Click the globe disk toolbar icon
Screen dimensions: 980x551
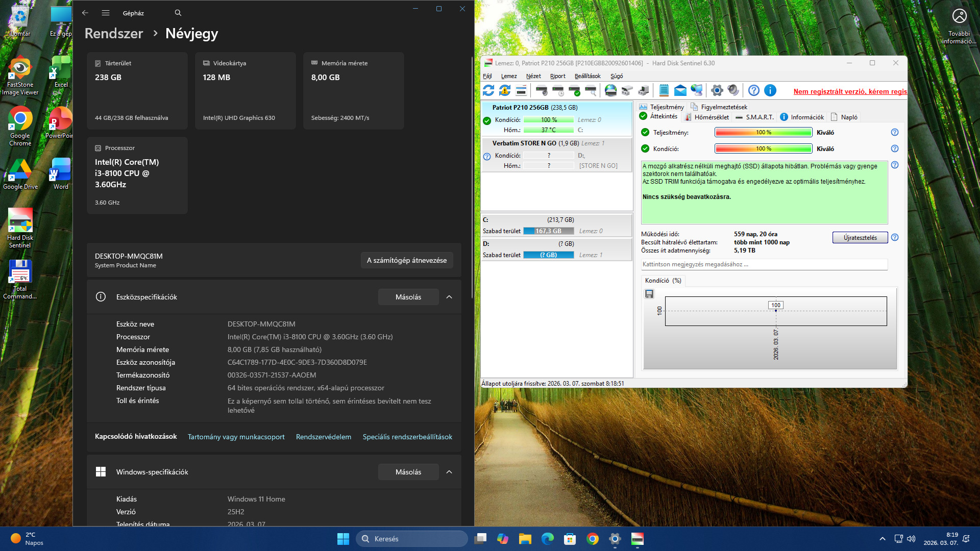pyautogui.click(x=610, y=91)
